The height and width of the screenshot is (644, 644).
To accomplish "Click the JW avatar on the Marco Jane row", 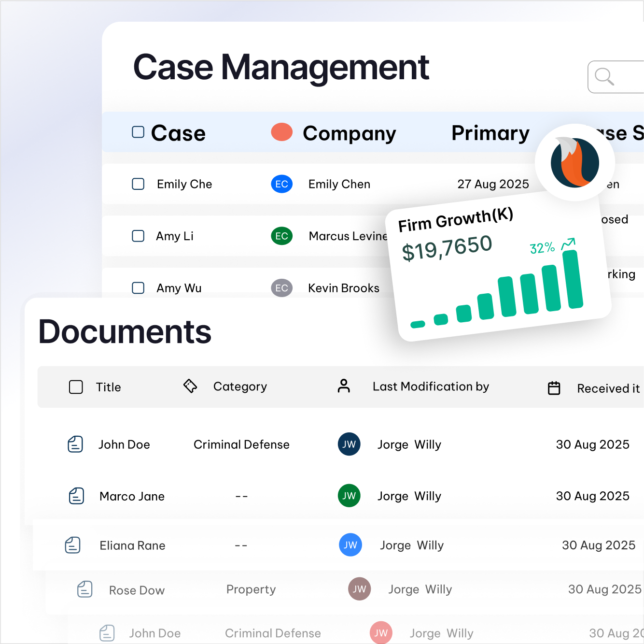I will click(x=349, y=496).
